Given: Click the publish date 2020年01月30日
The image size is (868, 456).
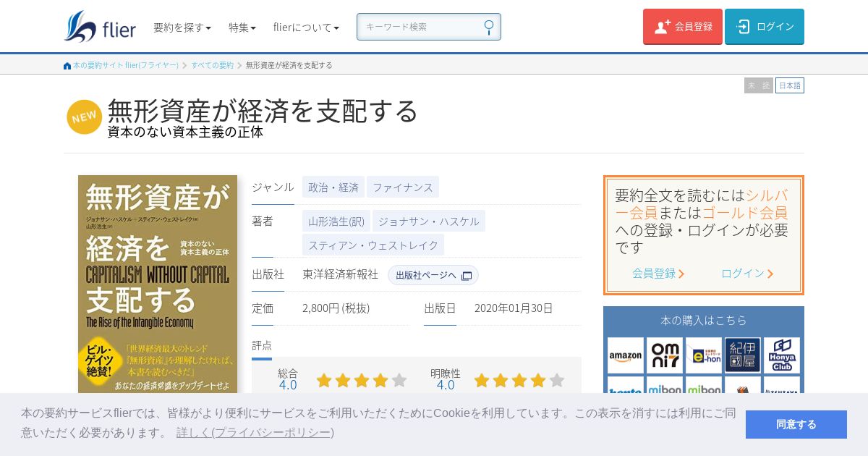Looking at the screenshot, I should tap(514, 308).
